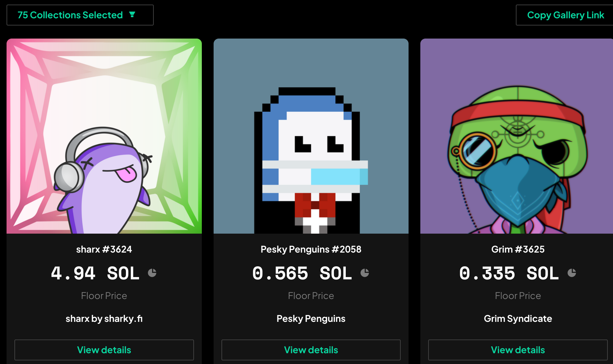This screenshot has width=613, height=364.
Task: Click the Pesky Penguins #2058 title
Action: pyautogui.click(x=311, y=249)
